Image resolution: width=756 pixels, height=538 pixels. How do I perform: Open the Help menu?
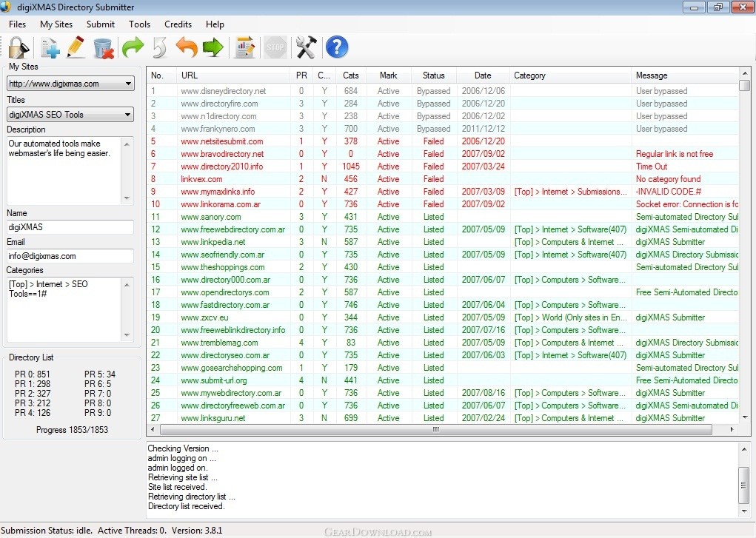coord(215,24)
